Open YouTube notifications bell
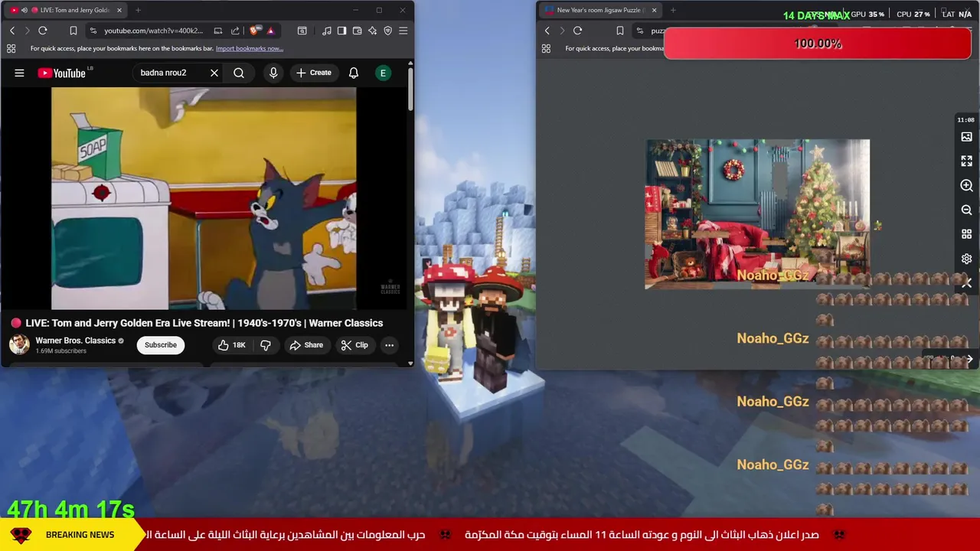Image resolution: width=980 pixels, height=551 pixels. 354,73
